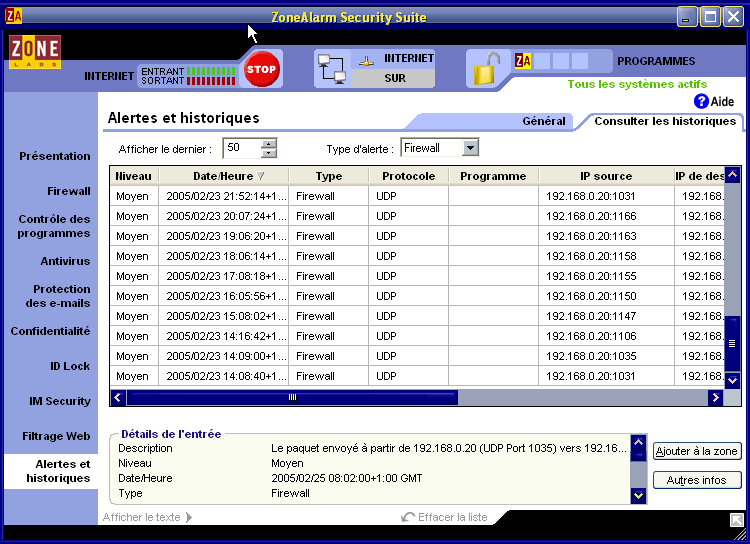Click the horizontal scroll-left arrow

118,397
